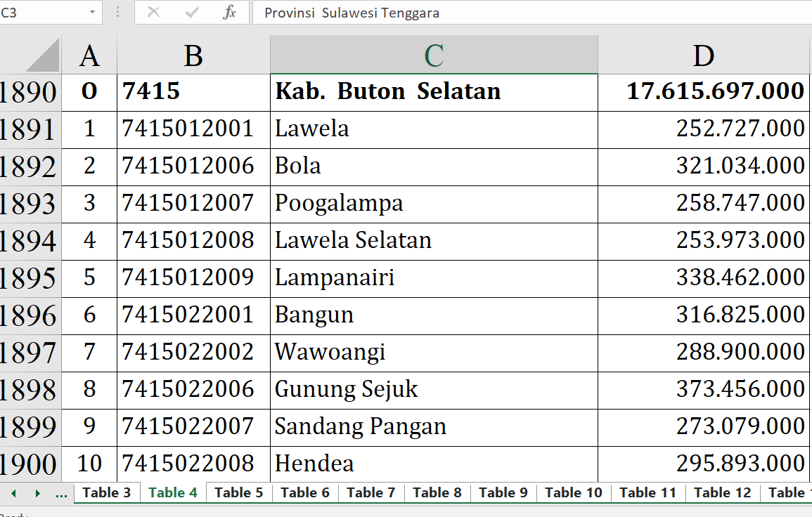Click the cell with value 373.456.000

pyautogui.click(x=704, y=389)
